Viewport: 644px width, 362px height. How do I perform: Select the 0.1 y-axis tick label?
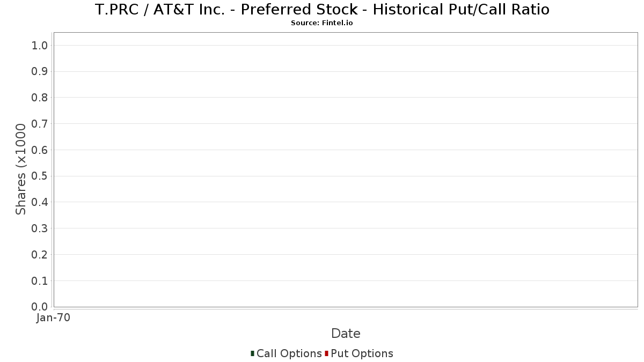40,281
